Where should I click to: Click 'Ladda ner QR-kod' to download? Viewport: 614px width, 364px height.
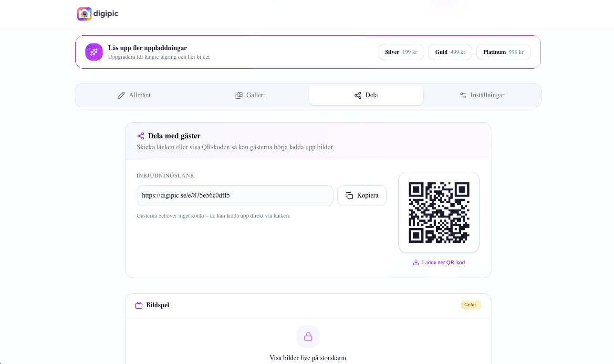[438, 262]
